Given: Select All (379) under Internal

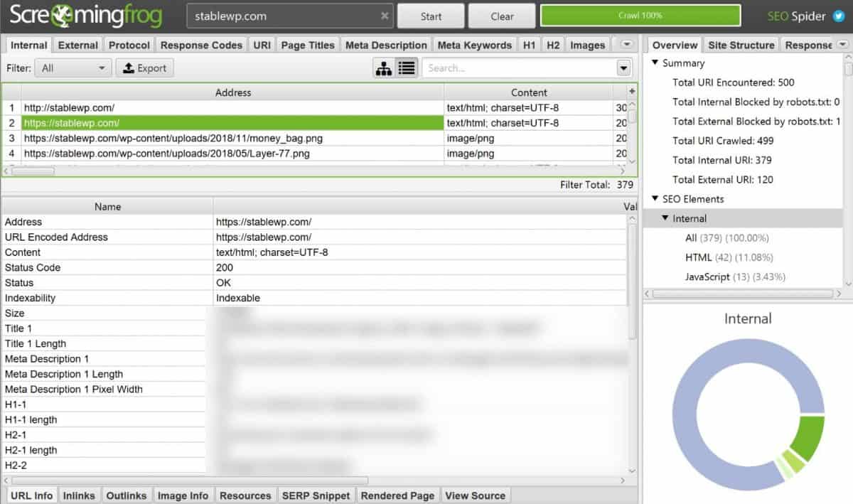Looking at the screenshot, I should pyautogui.click(x=726, y=238).
